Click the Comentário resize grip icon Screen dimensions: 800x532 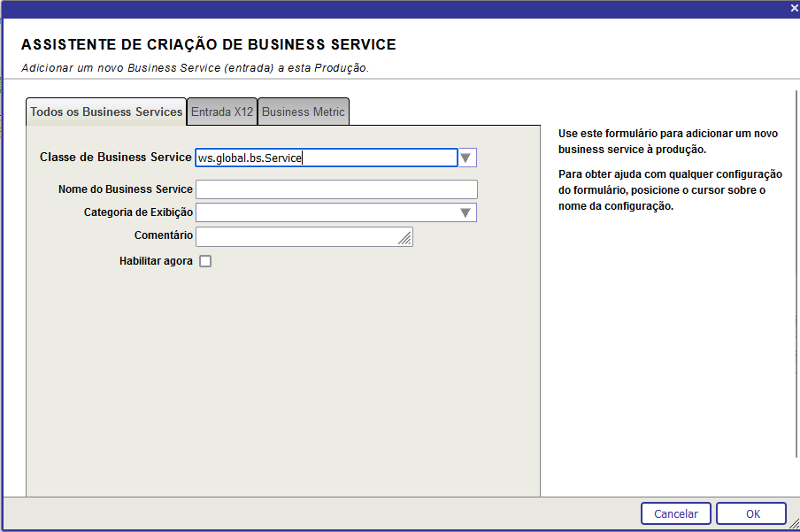click(x=404, y=238)
